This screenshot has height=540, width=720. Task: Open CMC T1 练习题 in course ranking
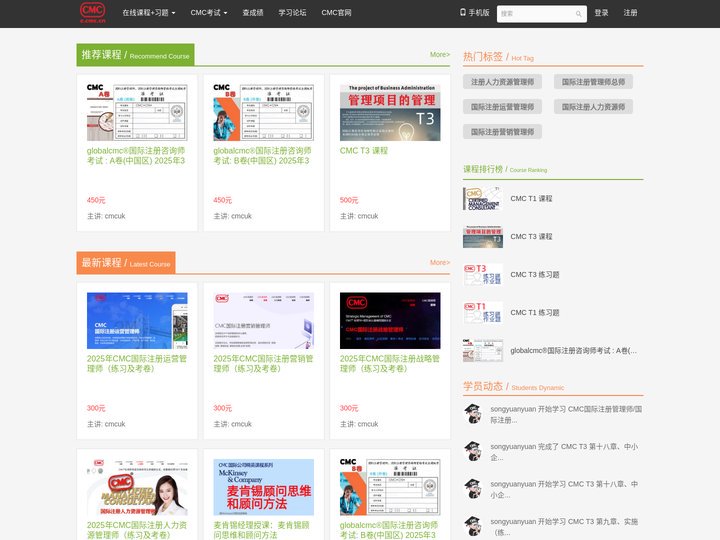(x=535, y=313)
